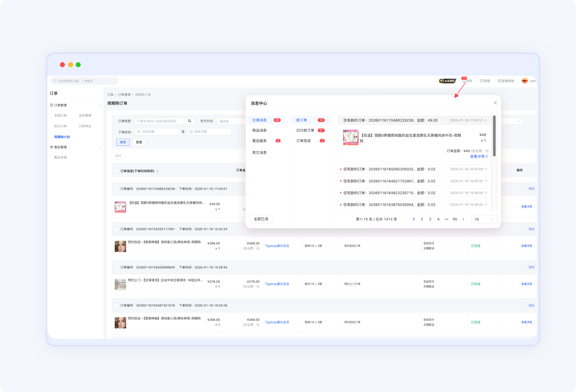Open 客服 customer service chat icon
Viewport: 576px width, 392px height.
(481, 81)
